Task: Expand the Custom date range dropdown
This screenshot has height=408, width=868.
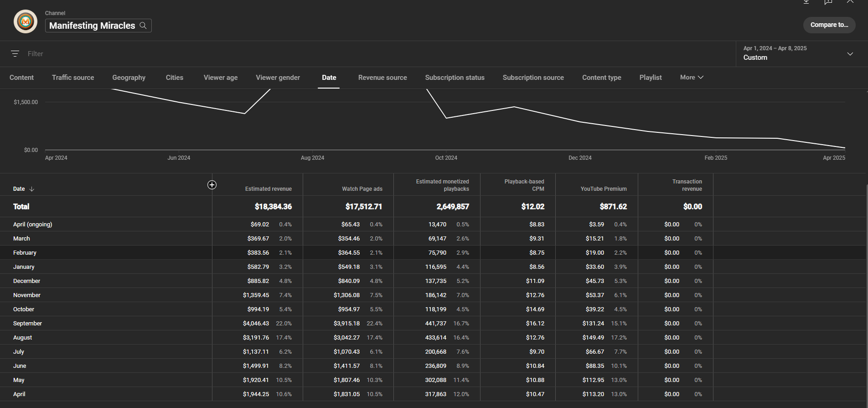Action: pos(850,54)
